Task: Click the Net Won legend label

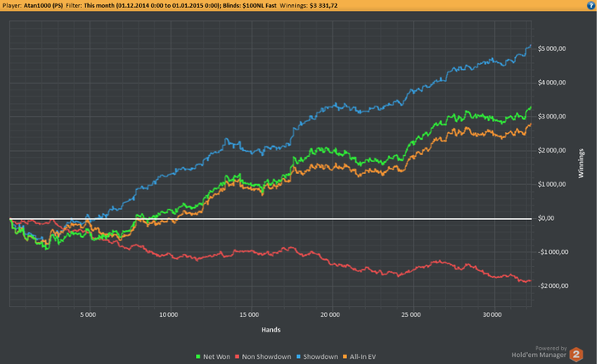Action: 217,357
